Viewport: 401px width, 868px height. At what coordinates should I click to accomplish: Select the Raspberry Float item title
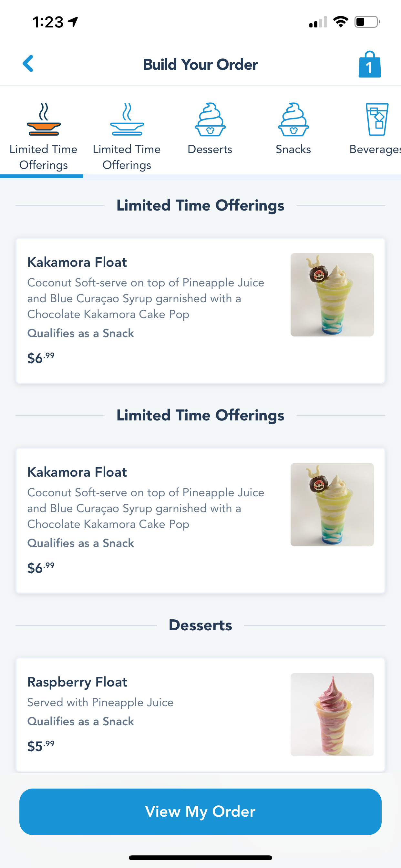point(77,682)
